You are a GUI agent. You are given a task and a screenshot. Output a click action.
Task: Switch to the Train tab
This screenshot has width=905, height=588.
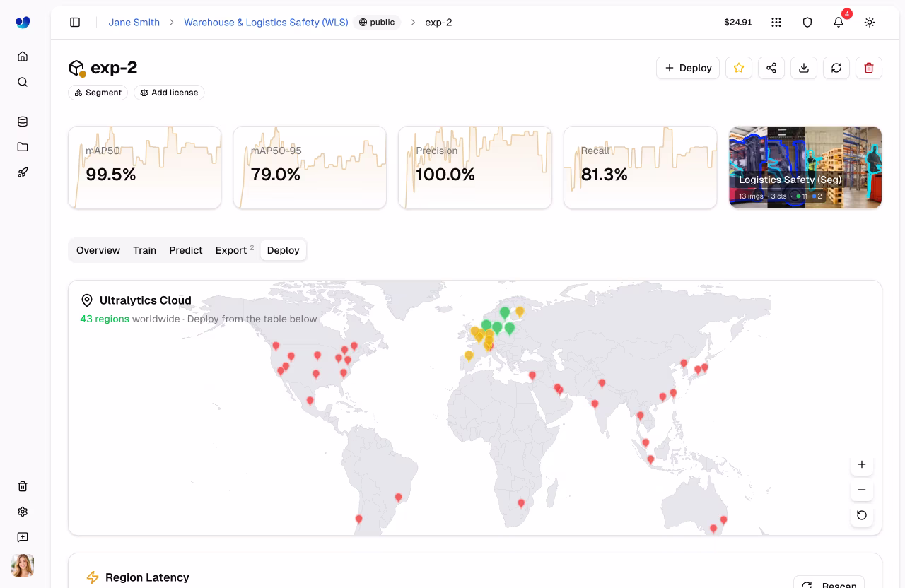point(144,250)
